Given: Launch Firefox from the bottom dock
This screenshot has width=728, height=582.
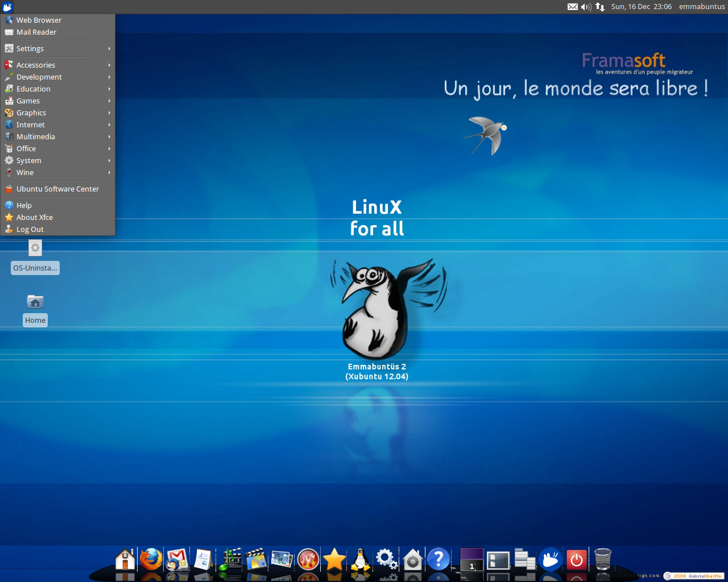Looking at the screenshot, I should pyautogui.click(x=151, y=559).
